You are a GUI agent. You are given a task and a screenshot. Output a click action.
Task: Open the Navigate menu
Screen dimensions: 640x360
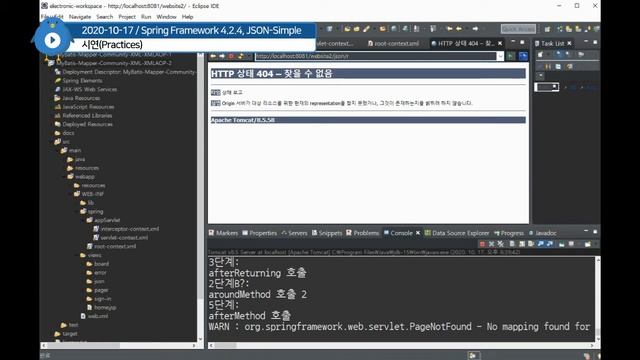click(x=80, y=17)
